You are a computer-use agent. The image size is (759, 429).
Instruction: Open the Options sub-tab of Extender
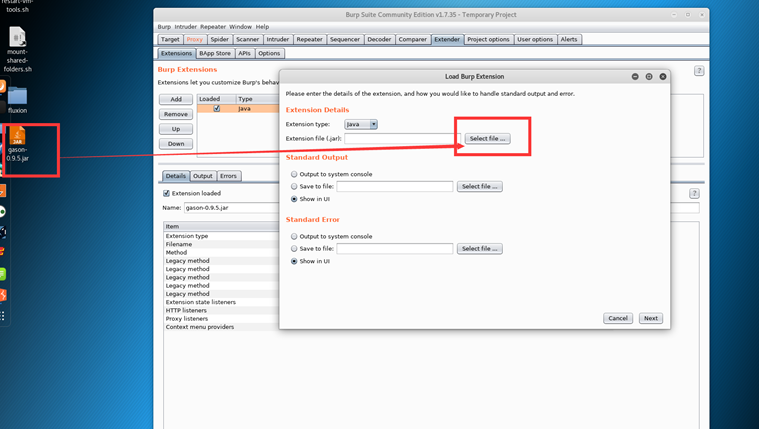click(x=269, y=53)
